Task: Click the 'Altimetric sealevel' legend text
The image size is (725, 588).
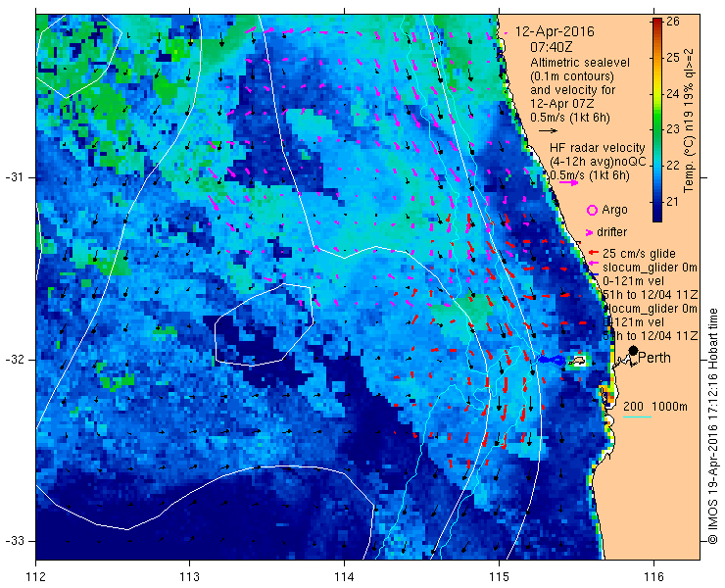Action: (x=580, y=63)
